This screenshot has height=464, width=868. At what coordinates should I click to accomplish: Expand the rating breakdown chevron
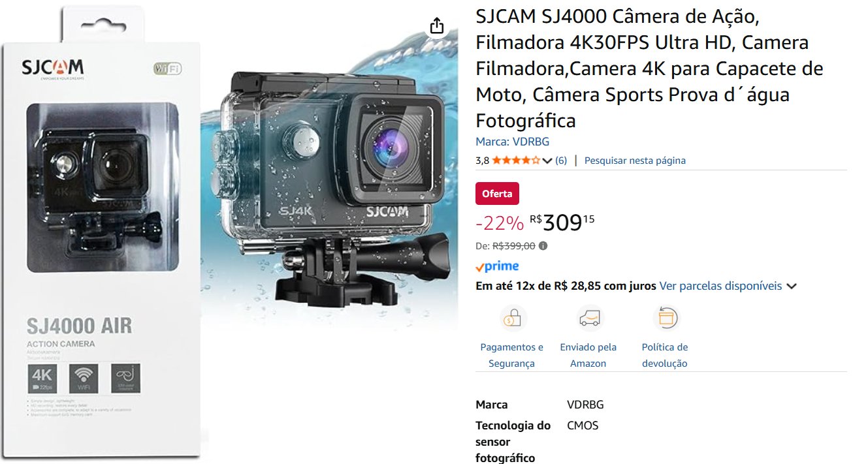pyautogui.click(x=547, y=161)
